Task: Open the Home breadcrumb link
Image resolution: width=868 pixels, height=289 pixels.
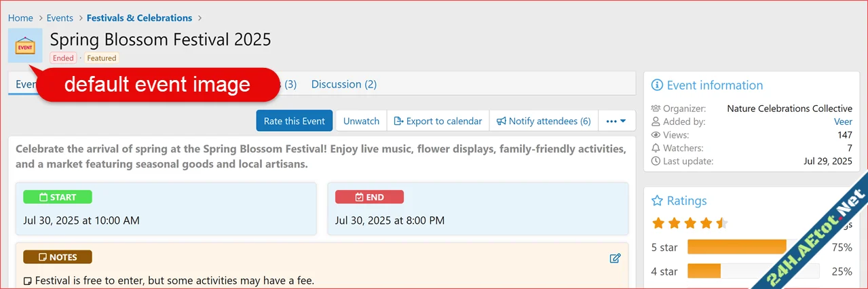Action: [x=20, y=18]
